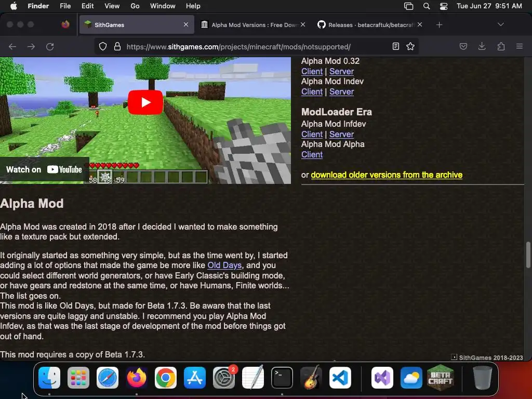Click the ModLoader Era heading

336,112
